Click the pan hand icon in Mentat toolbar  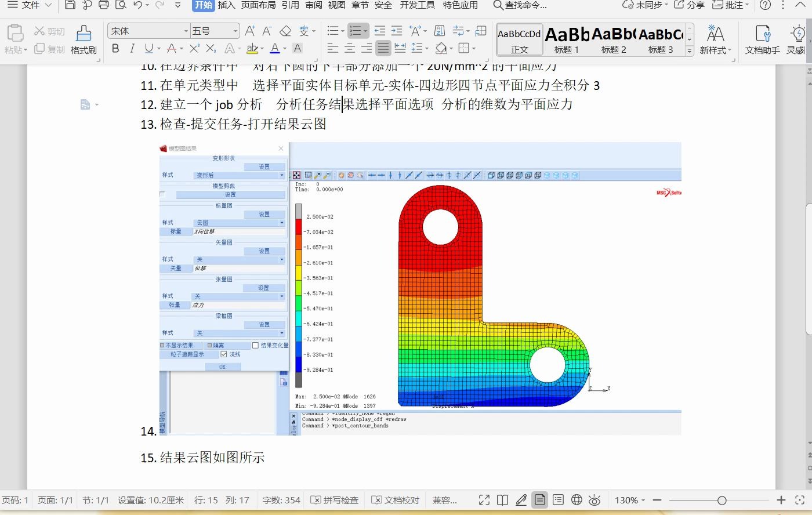tap(340, 175)
